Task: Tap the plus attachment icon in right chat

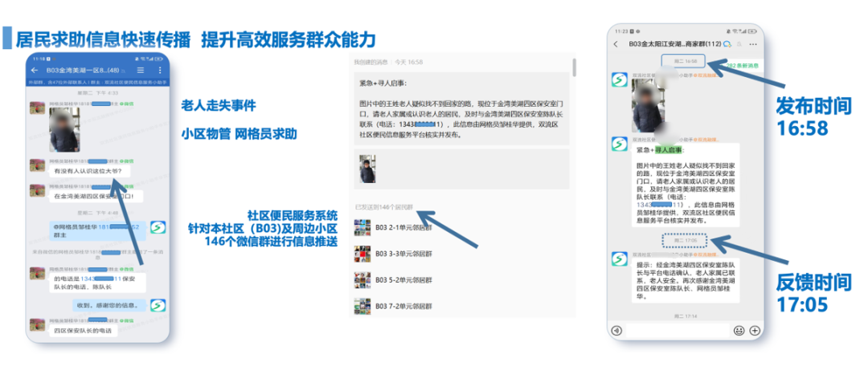Action: [754, 330]
